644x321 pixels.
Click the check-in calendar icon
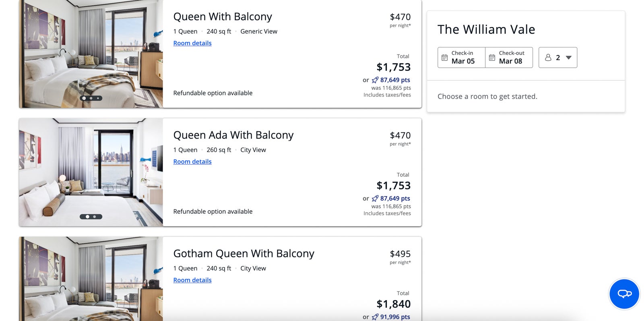coord(444,58)
